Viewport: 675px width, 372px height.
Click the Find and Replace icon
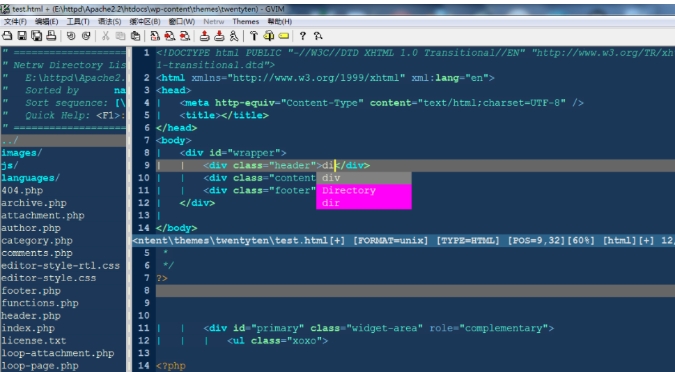[155, 36]
